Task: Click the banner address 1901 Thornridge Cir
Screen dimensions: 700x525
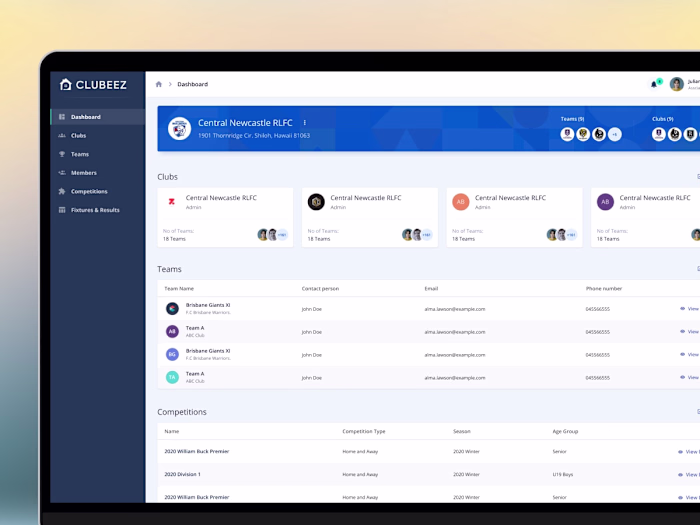Action: (x=254, y=135)
